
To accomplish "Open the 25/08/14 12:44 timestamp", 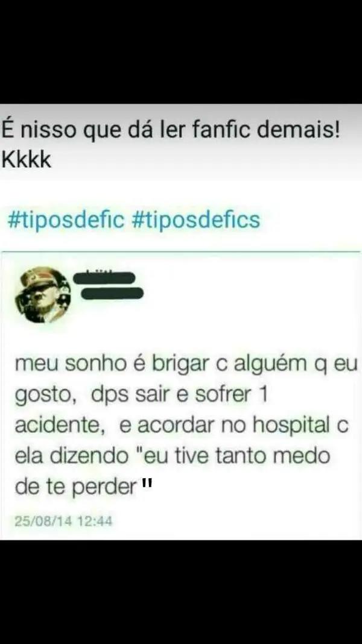I will coord(63,521).
